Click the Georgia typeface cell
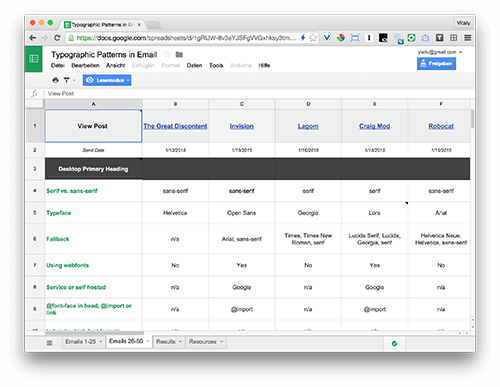 tap(308, 213)
